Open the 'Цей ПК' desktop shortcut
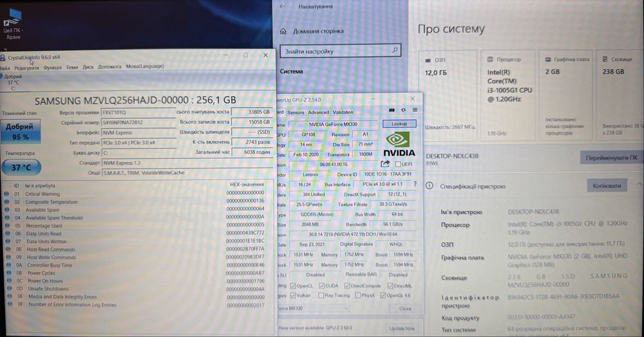This screenshot has width=644, height=337. [x=13, y=24]
